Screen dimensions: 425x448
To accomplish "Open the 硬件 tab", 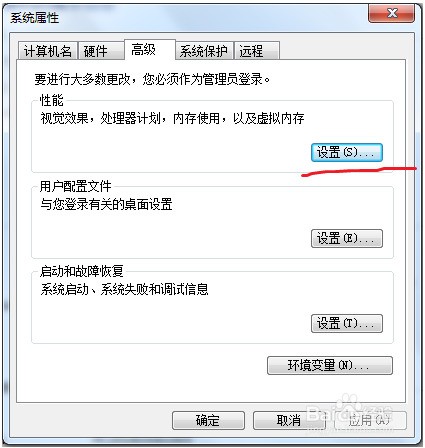I will 101,51.
